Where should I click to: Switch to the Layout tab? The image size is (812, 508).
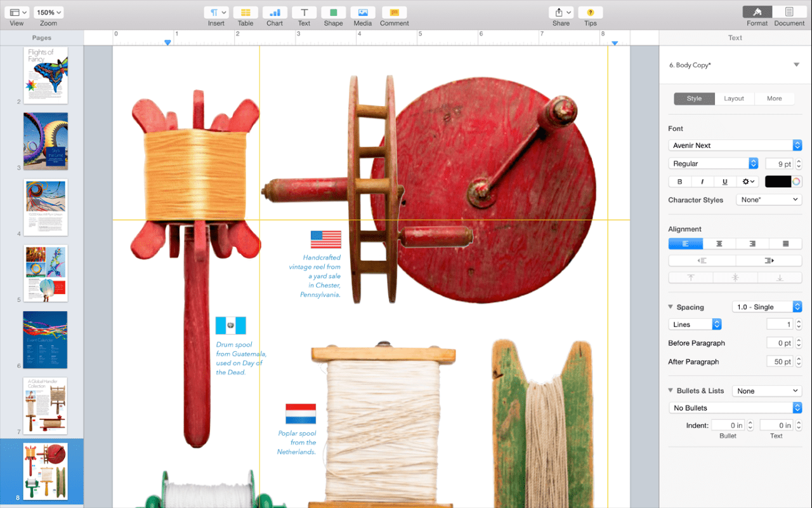click(x=734, y=98)
